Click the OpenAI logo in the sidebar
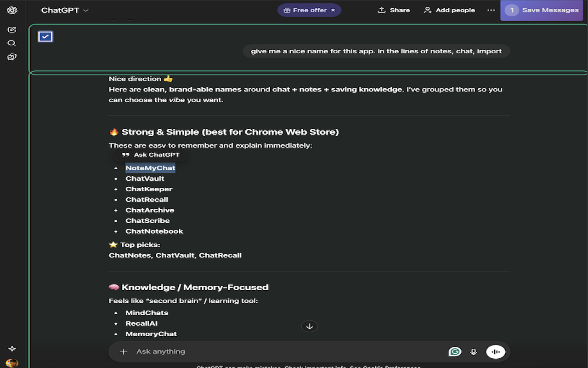This screenshot has height=368, width=588. [x=11, y=10]
